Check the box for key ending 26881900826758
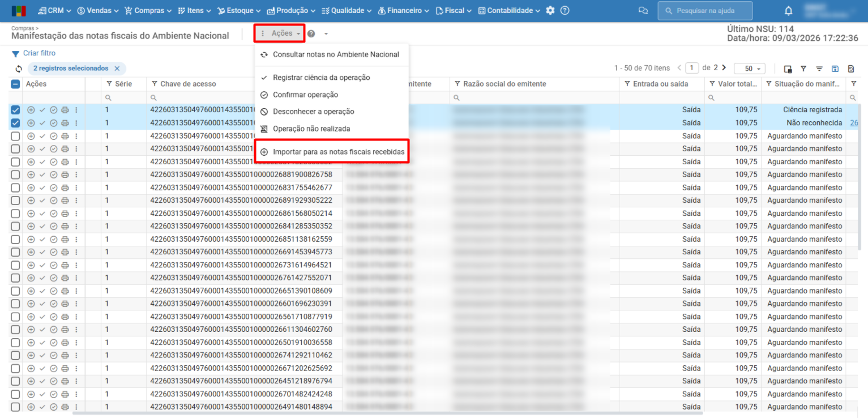 click(x=15, y=174)
